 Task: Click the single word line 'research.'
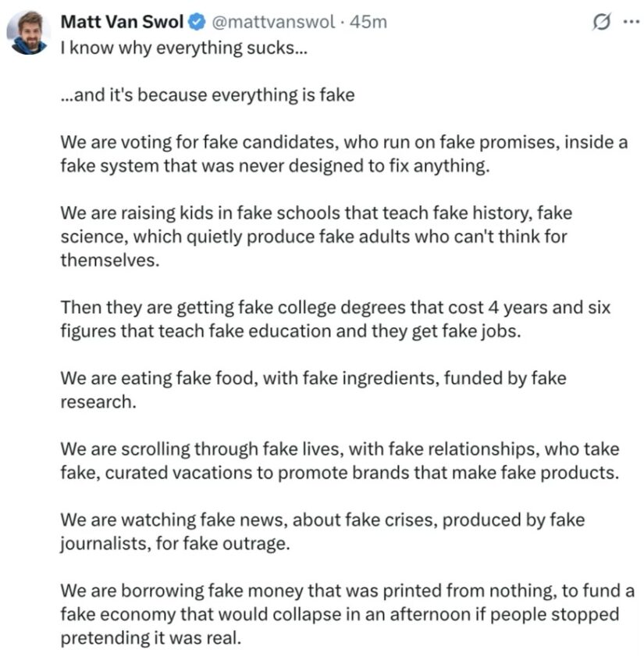point(98,402)
